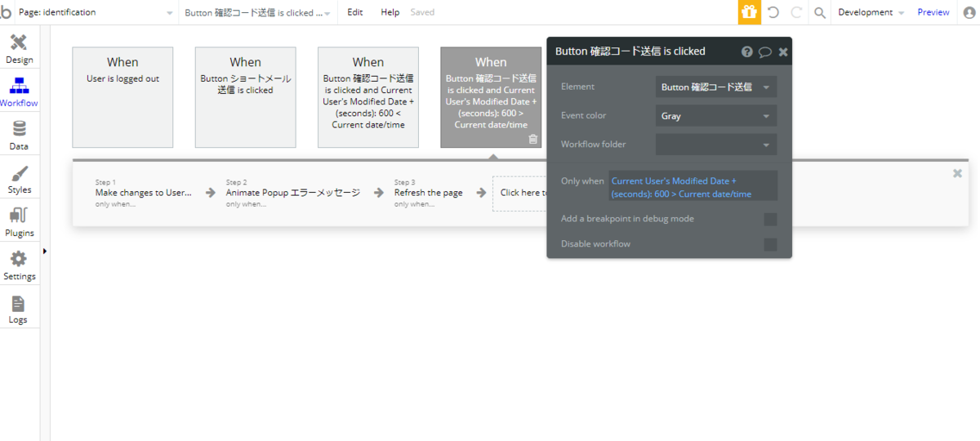Open Step 1 Make changes to User action

pos(144,193)
